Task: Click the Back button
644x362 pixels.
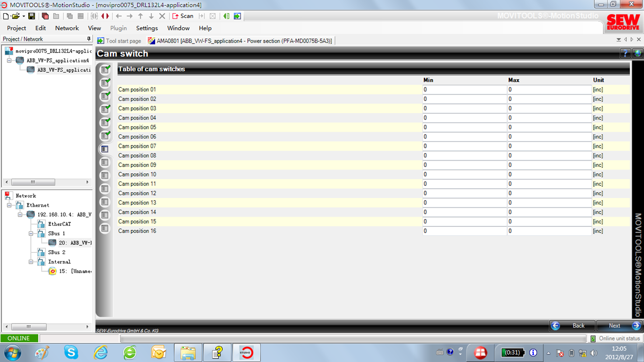Action: (x=573, y=326)
